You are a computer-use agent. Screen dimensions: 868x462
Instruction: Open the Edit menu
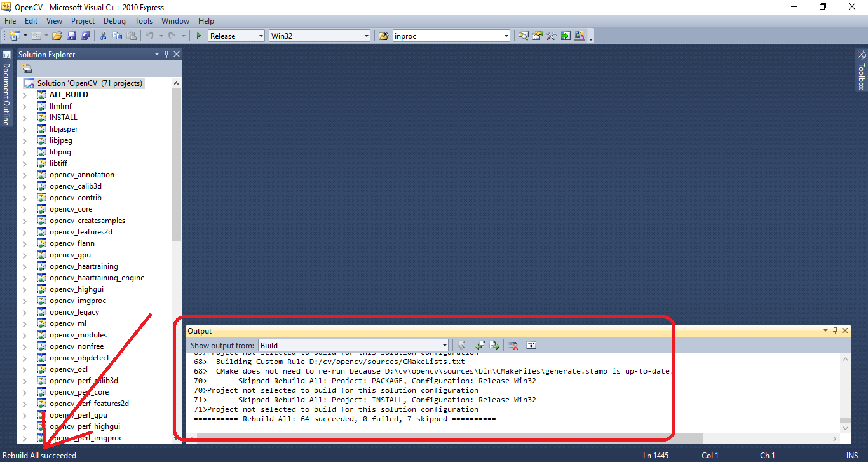(31, 21)
